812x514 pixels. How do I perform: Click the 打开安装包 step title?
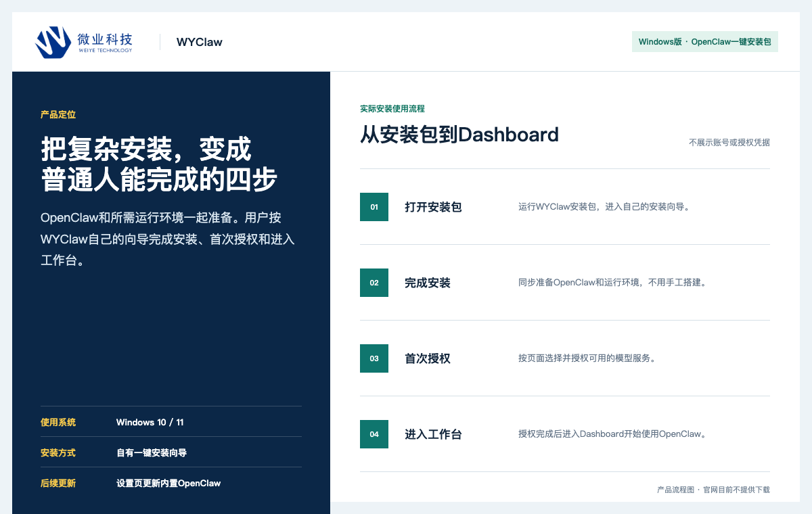(433, 207)
